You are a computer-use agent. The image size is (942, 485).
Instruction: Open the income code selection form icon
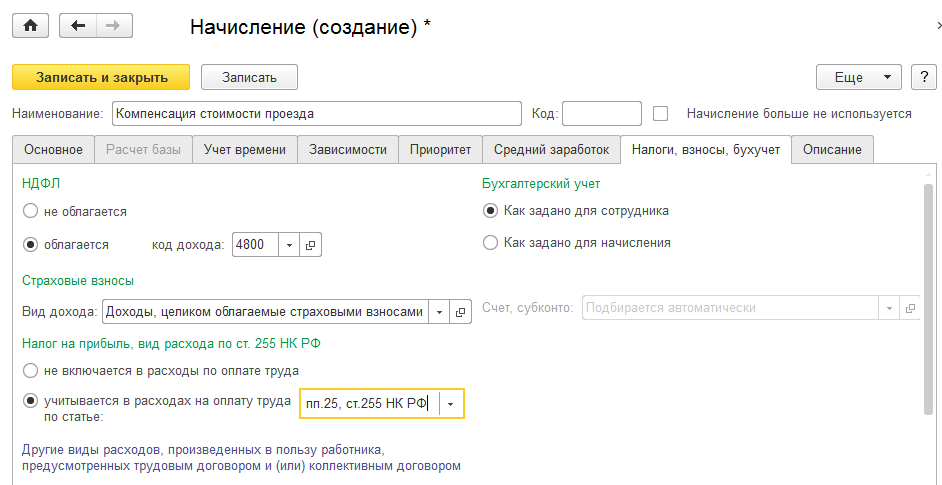coord(310,244)
